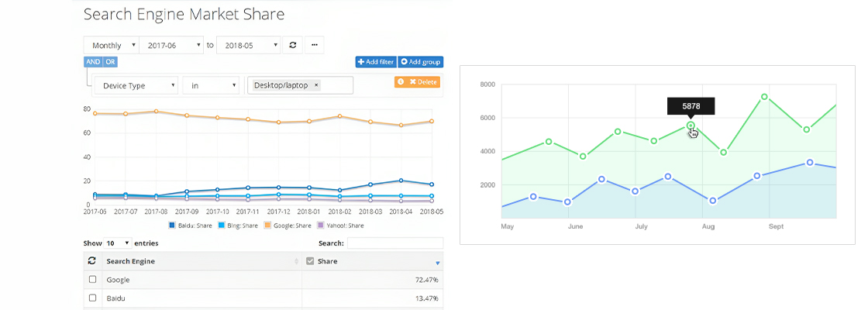Uncheck the Share column checkbox
Image resolution: width=868 pixels, height=310 pixels.
[310, 261]
